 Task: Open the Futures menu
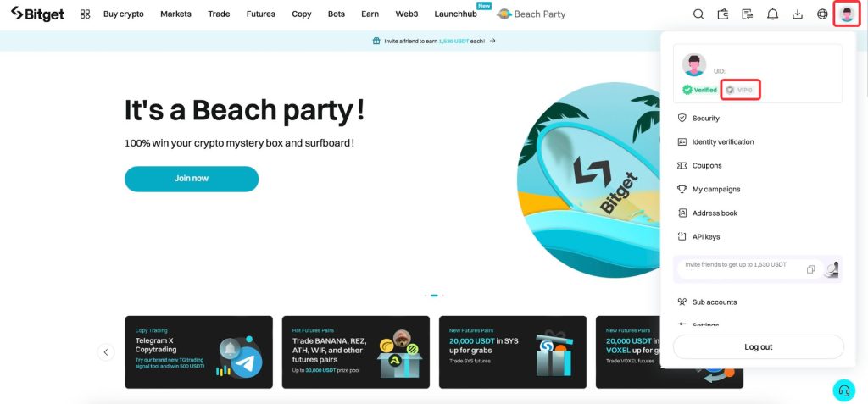[x=261, y=14]
